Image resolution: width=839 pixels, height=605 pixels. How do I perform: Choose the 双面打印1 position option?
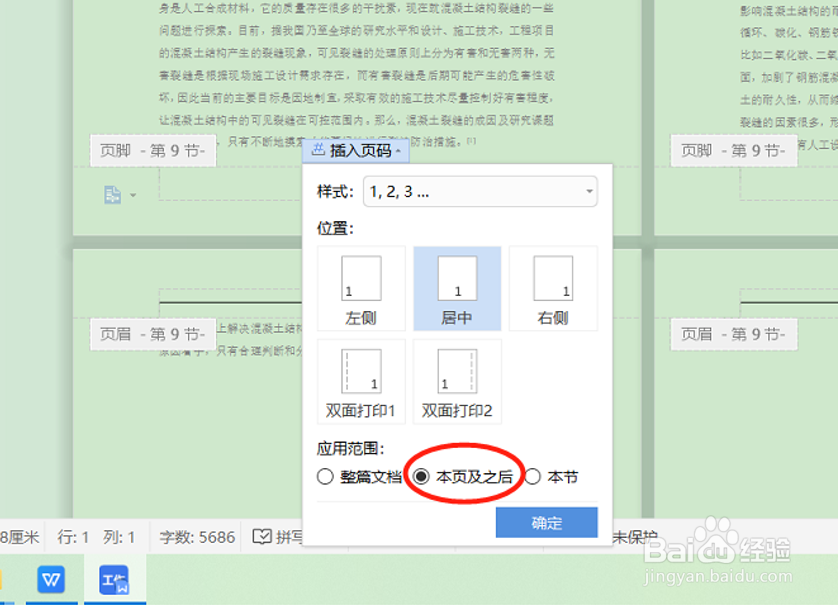point(359,381)
